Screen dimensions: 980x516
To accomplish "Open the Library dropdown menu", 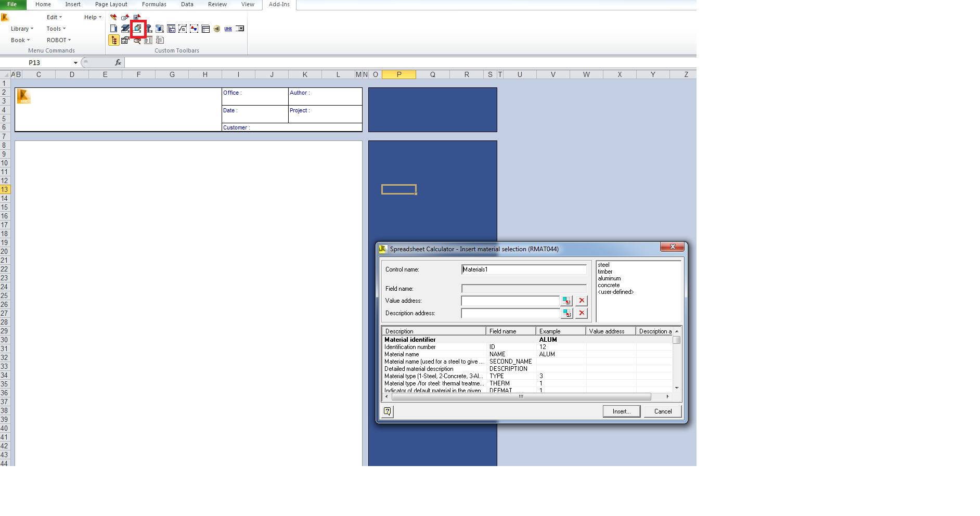I will pos(22,29).
